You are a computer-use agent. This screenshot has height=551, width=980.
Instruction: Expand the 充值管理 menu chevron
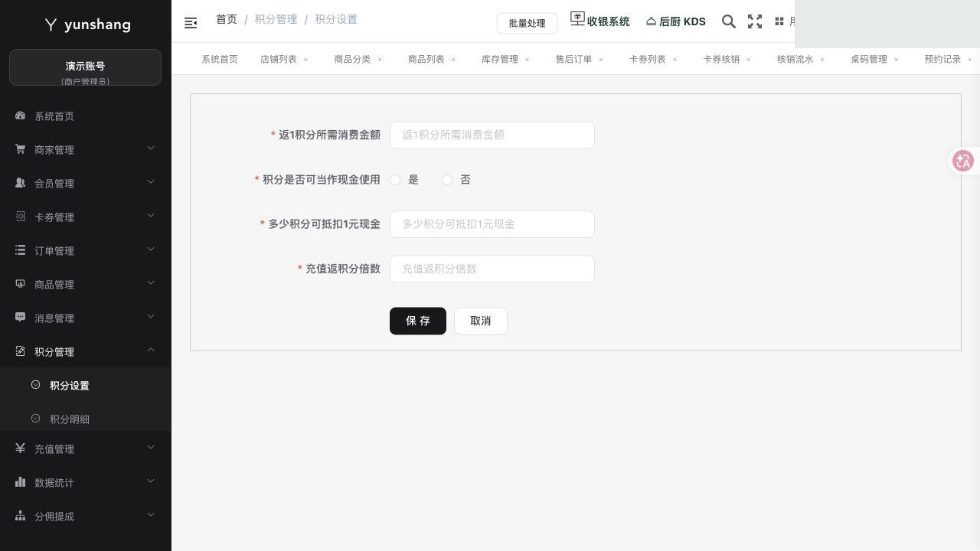(151, 448)
